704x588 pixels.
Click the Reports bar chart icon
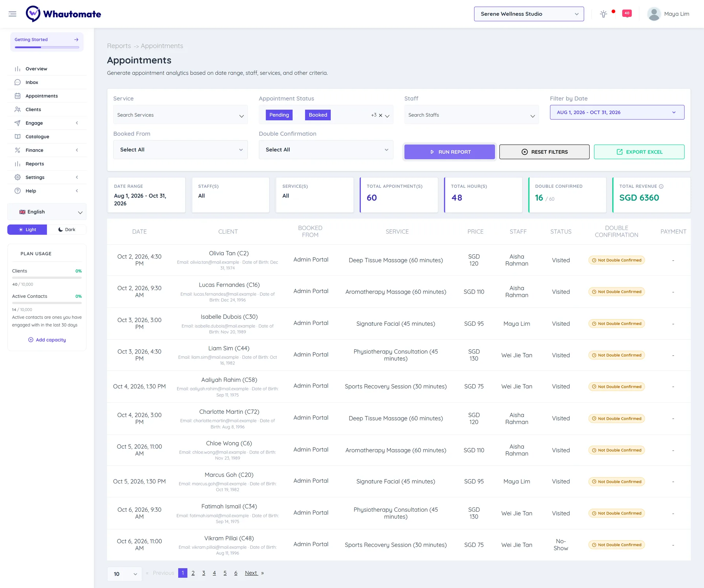[x=17, y=164]
